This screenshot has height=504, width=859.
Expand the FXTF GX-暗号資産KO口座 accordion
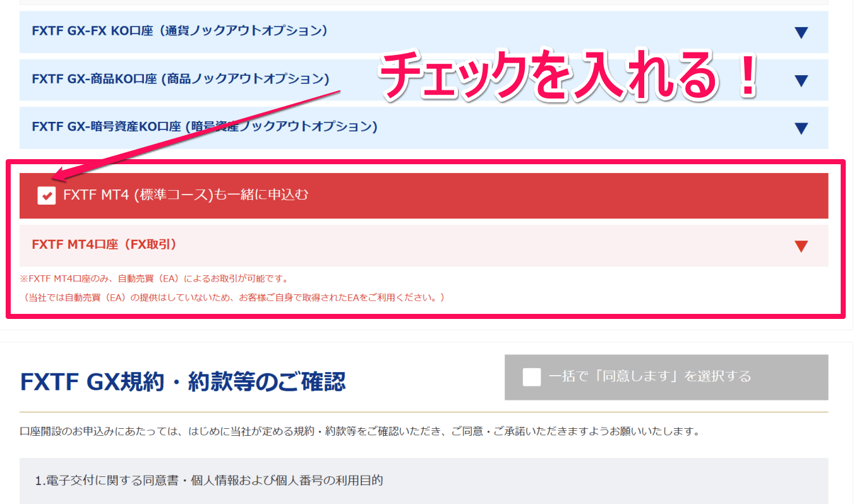801,128
